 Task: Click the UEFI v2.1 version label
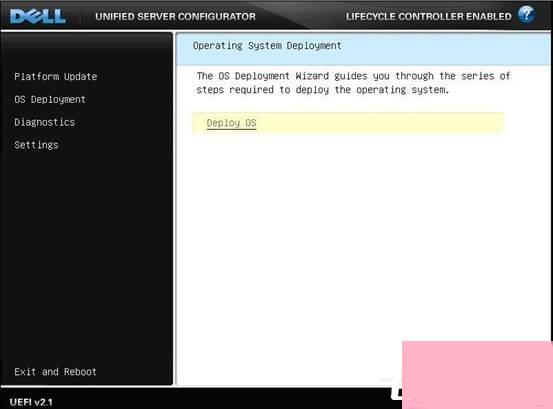point(31,402)
